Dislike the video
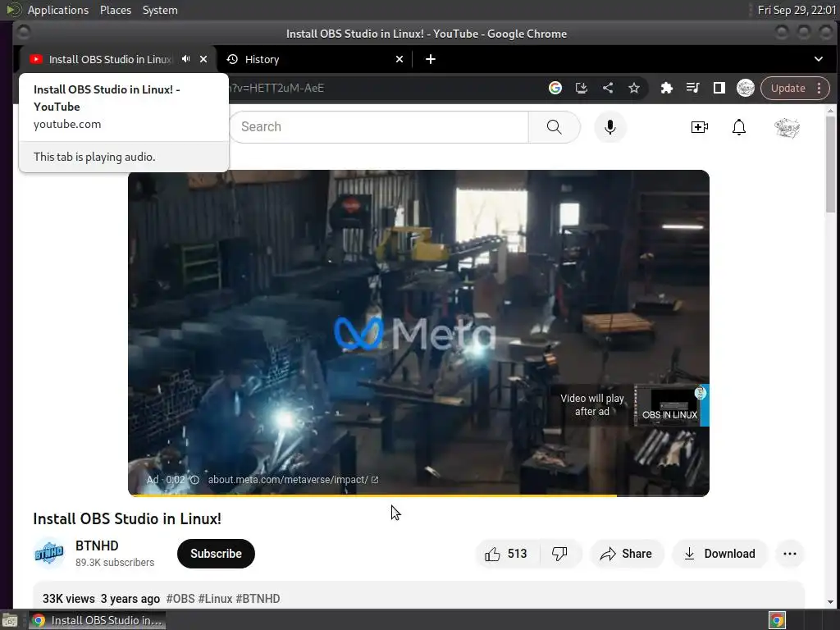Image resolution: width=840 pixels, height=630 pixels. pyautogui.click(x=559, y=554)
